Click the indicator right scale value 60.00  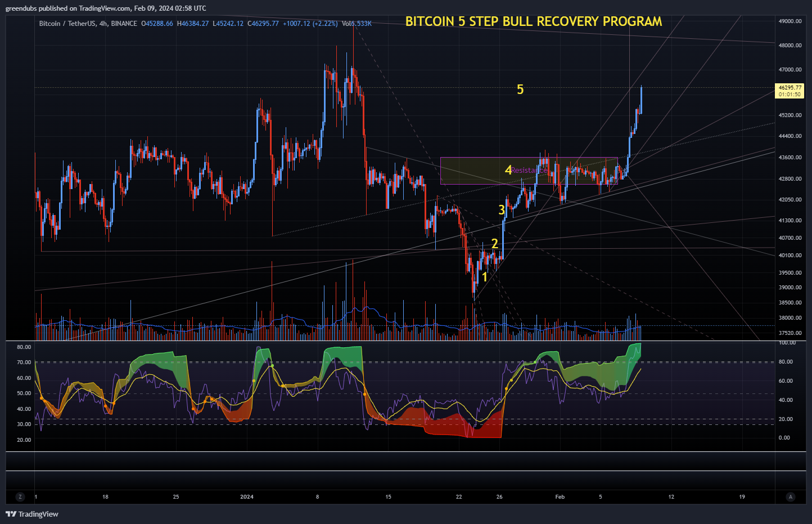[786, 380]
